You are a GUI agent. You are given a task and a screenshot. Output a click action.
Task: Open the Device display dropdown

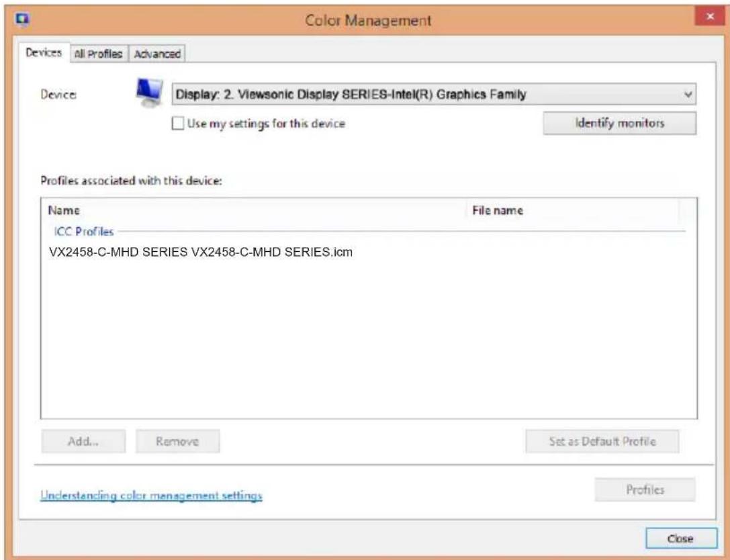click(x=434, y=95)
